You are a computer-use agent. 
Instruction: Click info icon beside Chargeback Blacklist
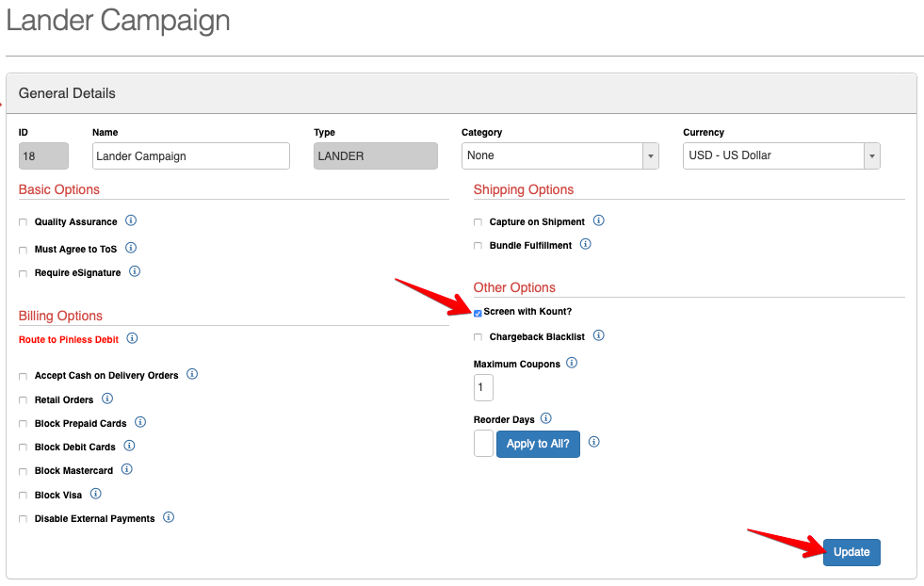[x=599, y=336]
